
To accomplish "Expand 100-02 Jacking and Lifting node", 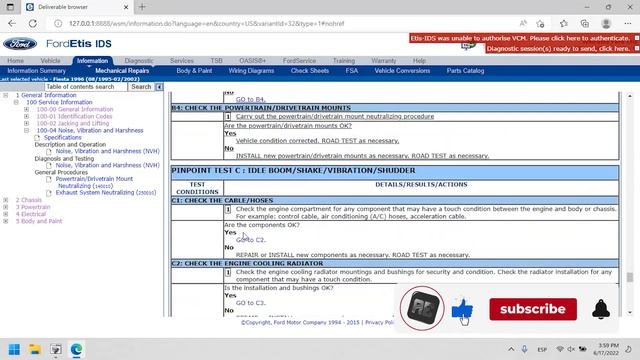I will [27, 123].
